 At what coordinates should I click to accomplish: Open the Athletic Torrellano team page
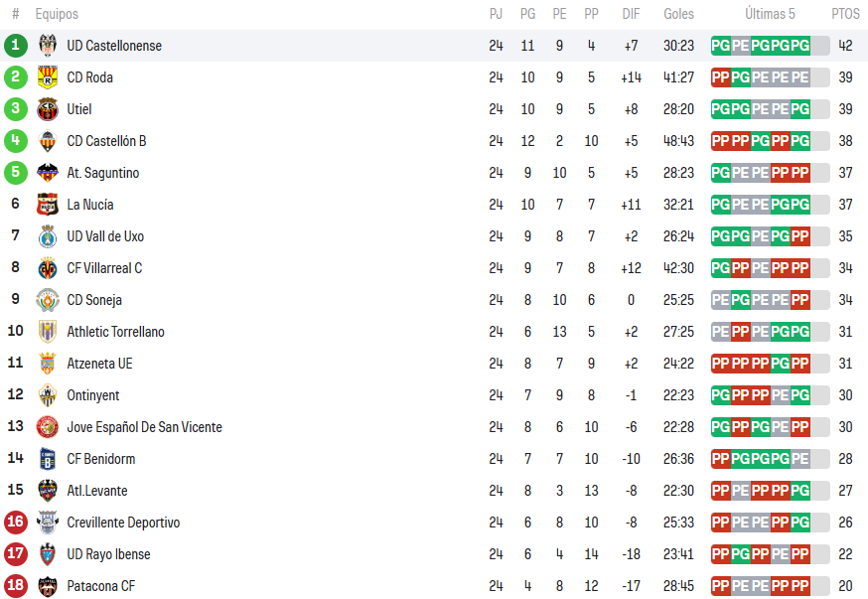pyautogui.click(x=115, y=332)
